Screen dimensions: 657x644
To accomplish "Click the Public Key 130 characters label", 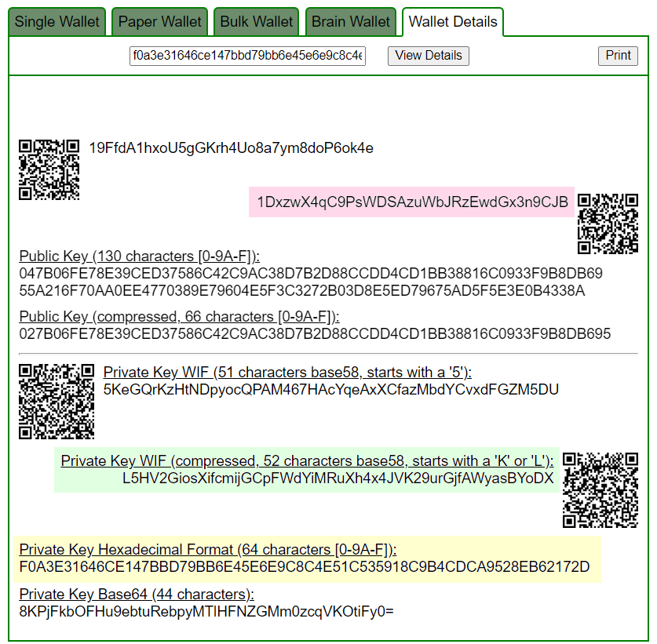I will point(140,257).
